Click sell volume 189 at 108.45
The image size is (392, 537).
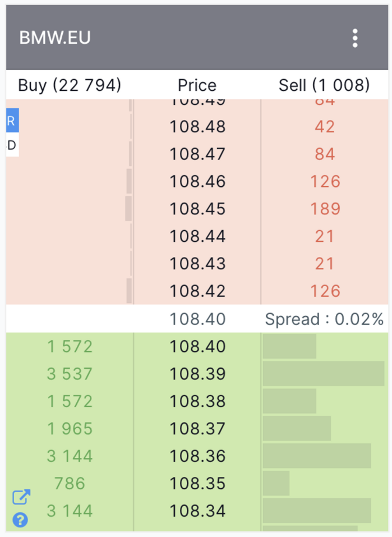click(x=325, y=209)
